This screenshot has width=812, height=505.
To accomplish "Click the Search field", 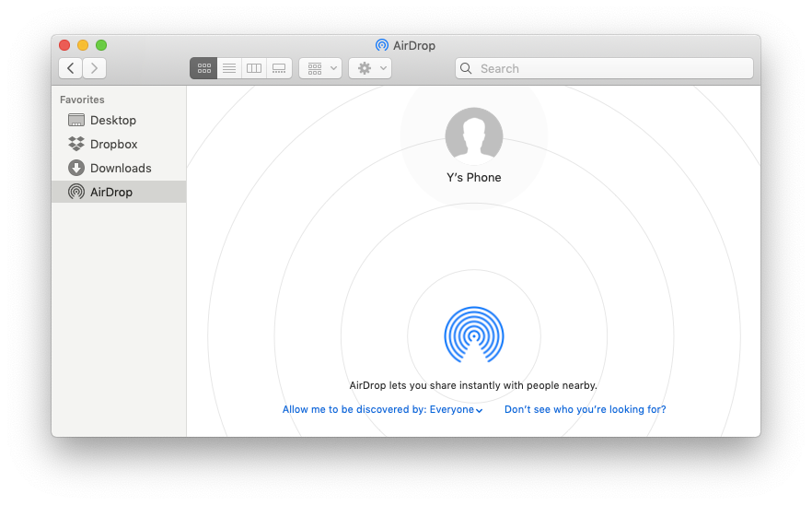I will coord(604,68).
